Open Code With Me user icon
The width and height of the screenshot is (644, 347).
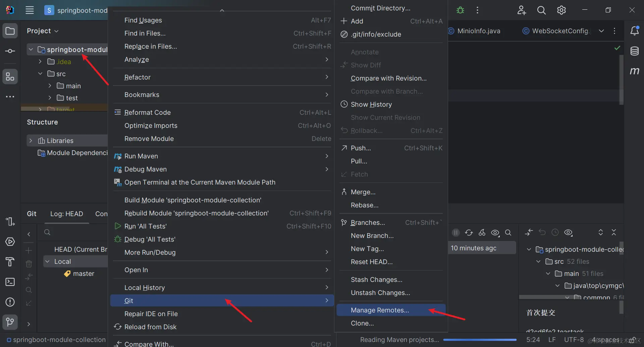click(x=522, y=10)
